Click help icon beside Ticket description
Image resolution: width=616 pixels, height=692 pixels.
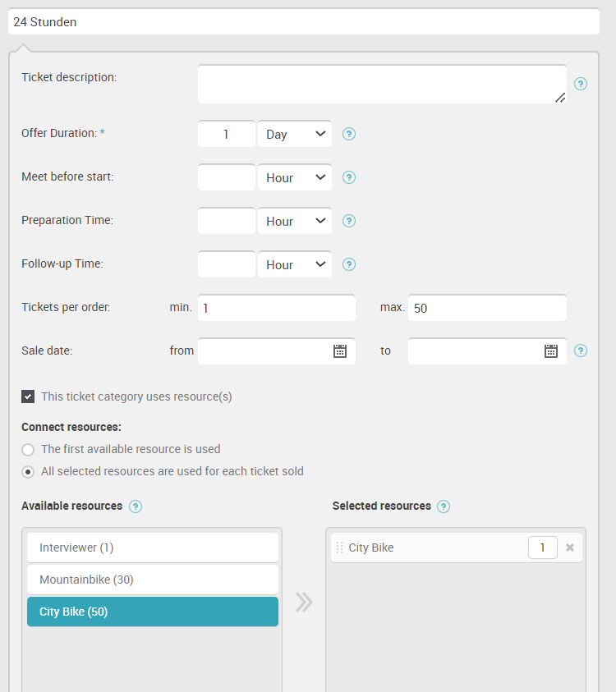(580, 84)
